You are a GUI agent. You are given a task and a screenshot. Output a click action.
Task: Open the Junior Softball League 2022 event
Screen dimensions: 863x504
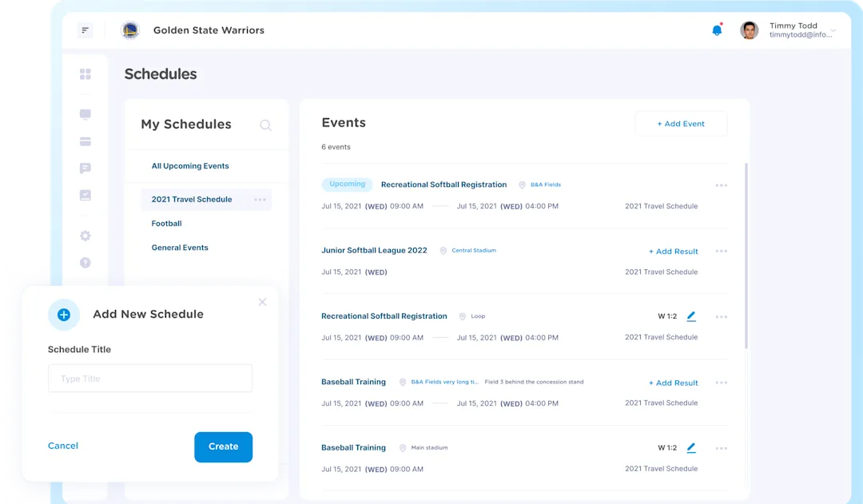(374, 250)
